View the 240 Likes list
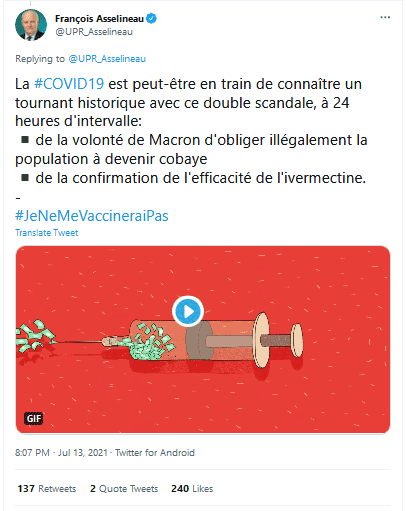Screen dimensions: 406x511 click(192, 489)
